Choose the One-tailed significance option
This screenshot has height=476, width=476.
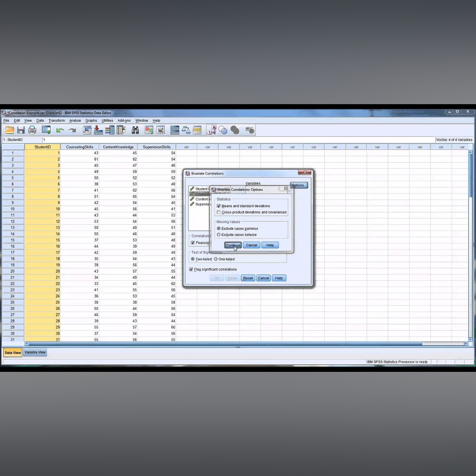point(216,259)
